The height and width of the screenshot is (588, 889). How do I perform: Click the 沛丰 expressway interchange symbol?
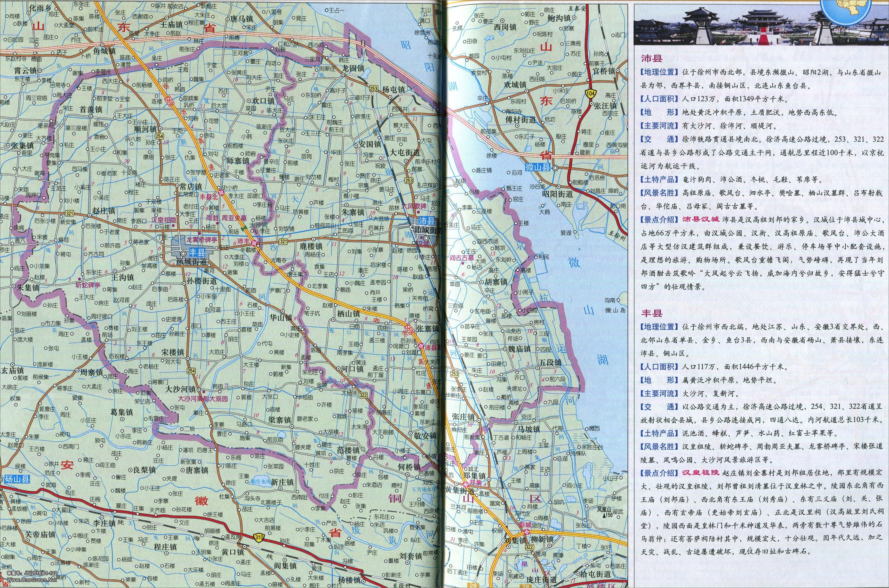254,244
